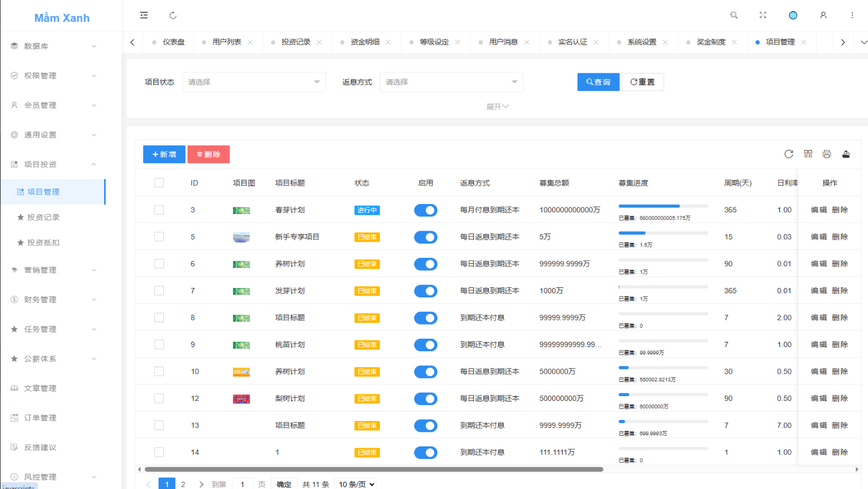Close the 等级设定 tab
This screenshot has width=868, height=489.
tap(458, 42)
